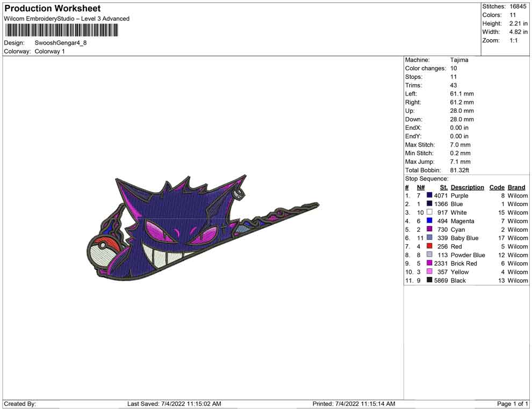
Task: Click the Height value '2.21 in'
Action: (519, 24)
